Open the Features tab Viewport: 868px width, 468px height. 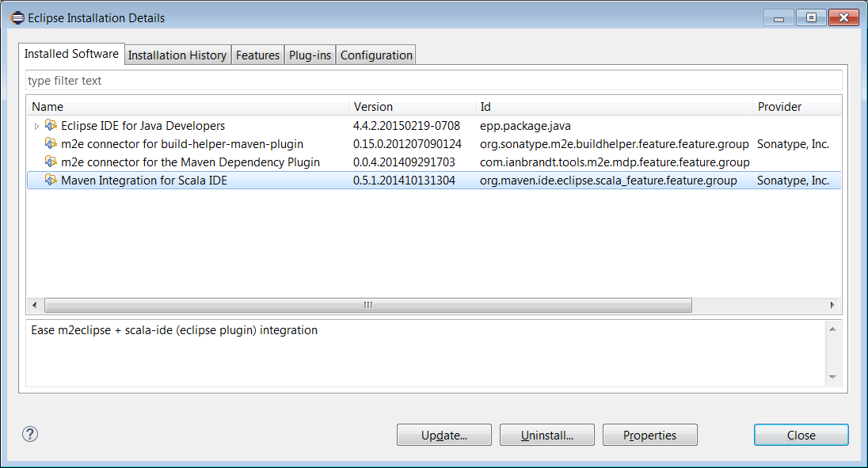tap(257, 55)
